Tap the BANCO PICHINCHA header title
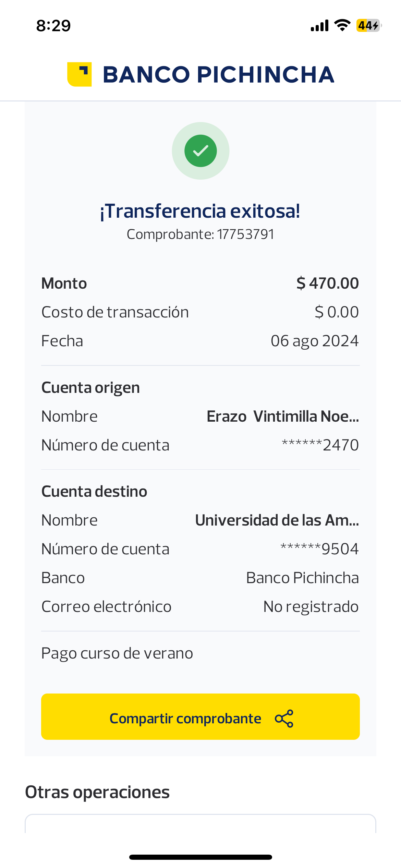 coord(218,74)
